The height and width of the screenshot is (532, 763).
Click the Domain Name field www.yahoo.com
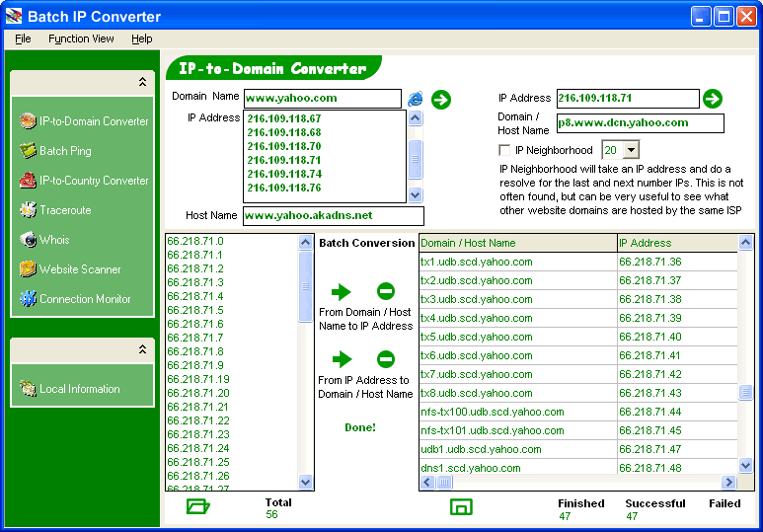coord(322,99)
